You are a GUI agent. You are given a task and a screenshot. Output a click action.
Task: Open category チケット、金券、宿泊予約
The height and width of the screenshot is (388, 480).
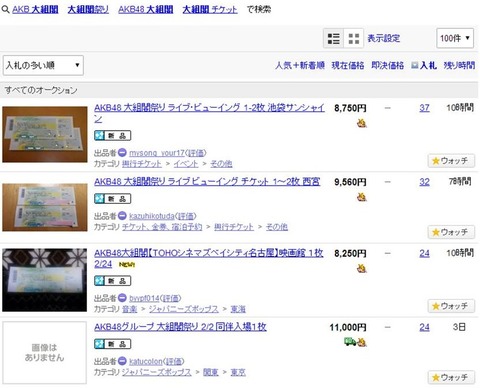coord(162,227)
